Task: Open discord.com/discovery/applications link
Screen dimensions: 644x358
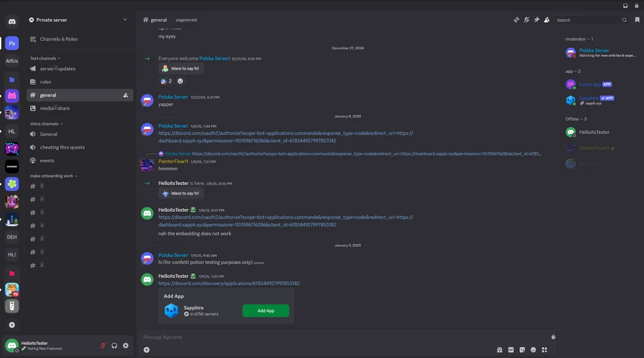Action: [x=229, y=283]
